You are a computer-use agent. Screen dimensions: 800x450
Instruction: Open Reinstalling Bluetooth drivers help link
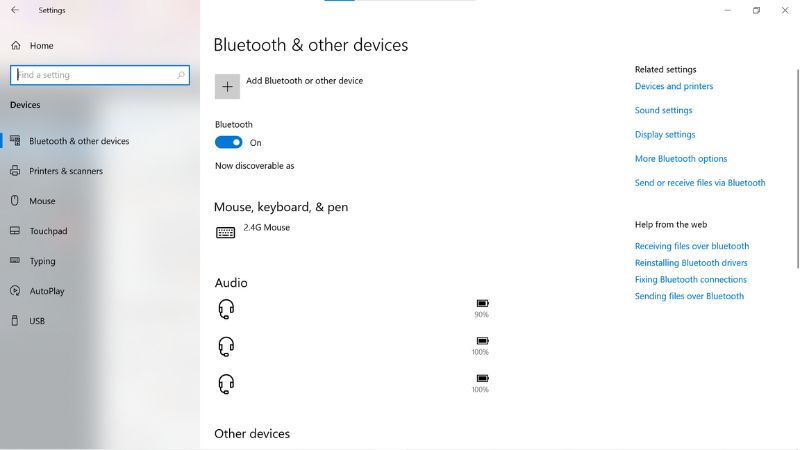click(x=691, y=263)
